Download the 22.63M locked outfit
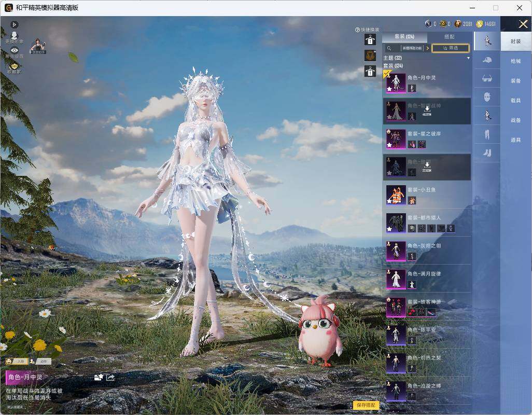 (x=427, y=167)
